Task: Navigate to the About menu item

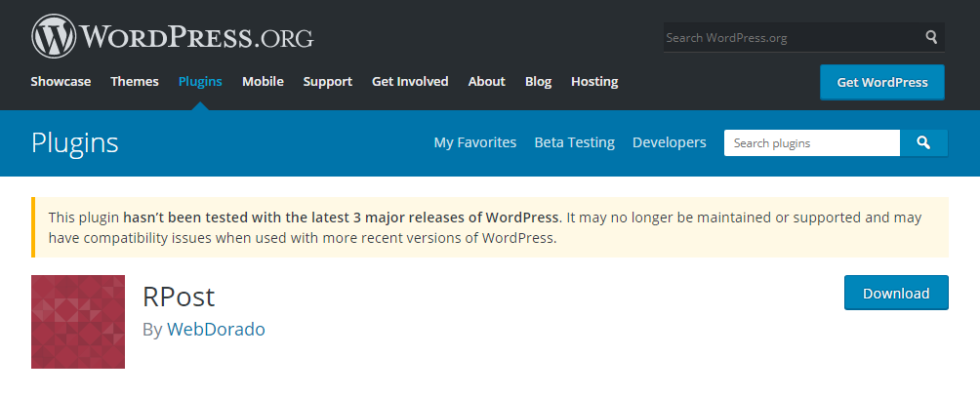Action: pyautogui.click(x=486, y=82)
